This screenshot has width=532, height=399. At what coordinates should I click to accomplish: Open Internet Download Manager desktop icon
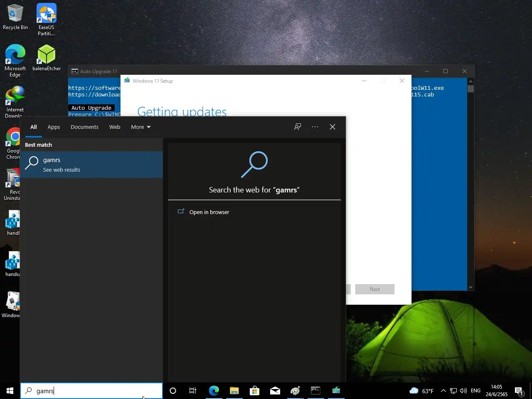point(15,102)
